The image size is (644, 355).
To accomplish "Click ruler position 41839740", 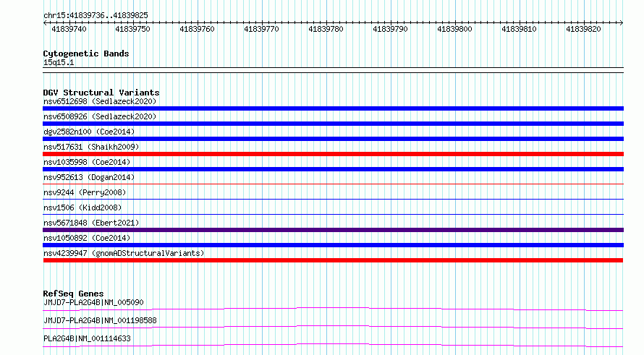I will [x=69, y=29].
